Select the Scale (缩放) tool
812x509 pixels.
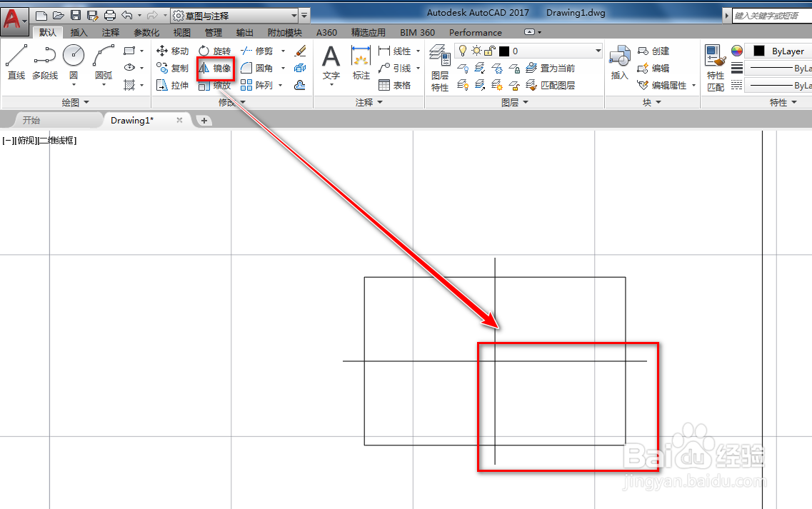[215, 85]
